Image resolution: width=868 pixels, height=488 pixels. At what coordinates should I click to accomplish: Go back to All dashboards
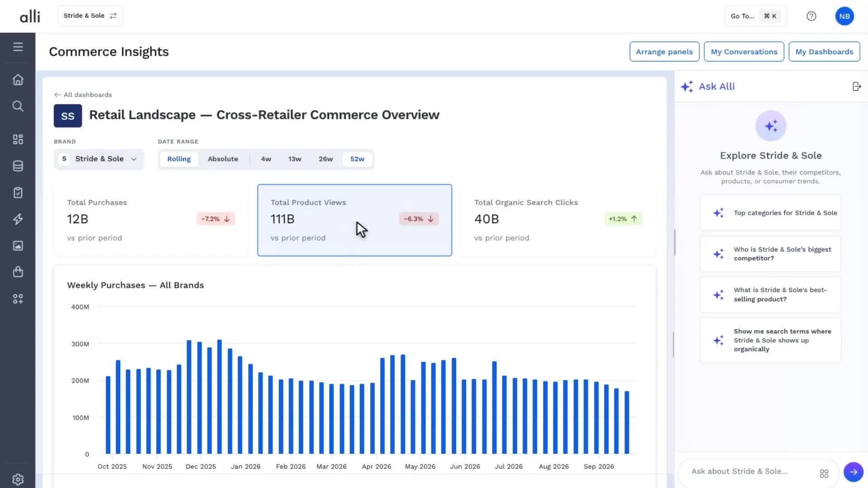coord(83,95)
